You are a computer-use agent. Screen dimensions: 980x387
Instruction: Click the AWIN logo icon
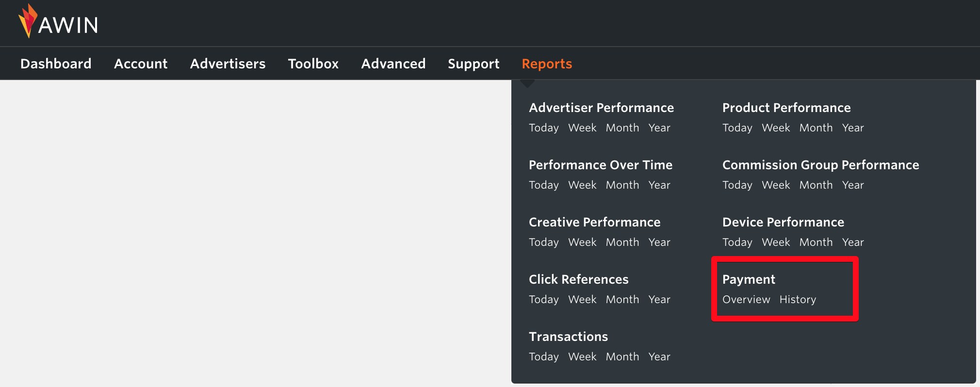pyautogui.click(x=28, y=21)
